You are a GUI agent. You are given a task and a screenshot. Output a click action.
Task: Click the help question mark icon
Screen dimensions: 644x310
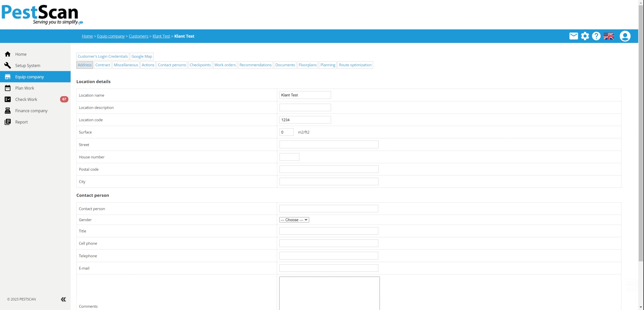(596, 36)
